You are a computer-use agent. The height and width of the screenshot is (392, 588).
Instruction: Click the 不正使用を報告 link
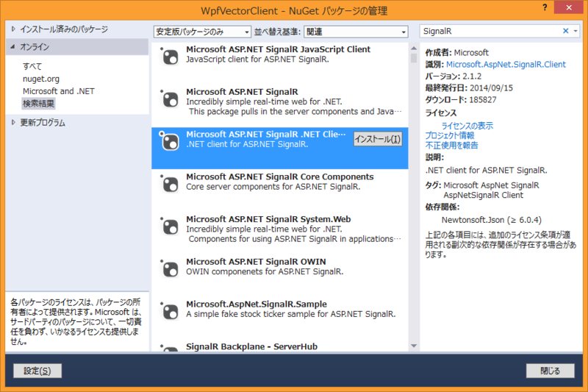[x=451, y=145]
